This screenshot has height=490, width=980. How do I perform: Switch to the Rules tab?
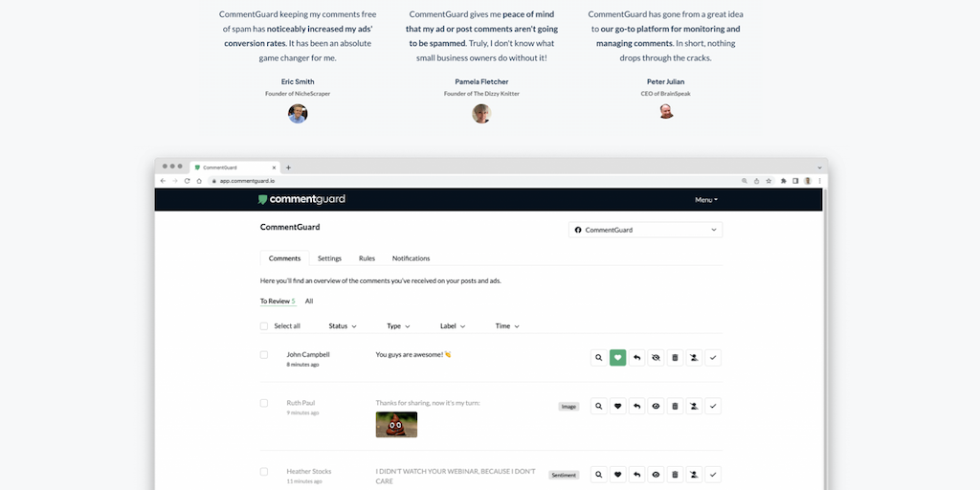[x=367, y=258]
